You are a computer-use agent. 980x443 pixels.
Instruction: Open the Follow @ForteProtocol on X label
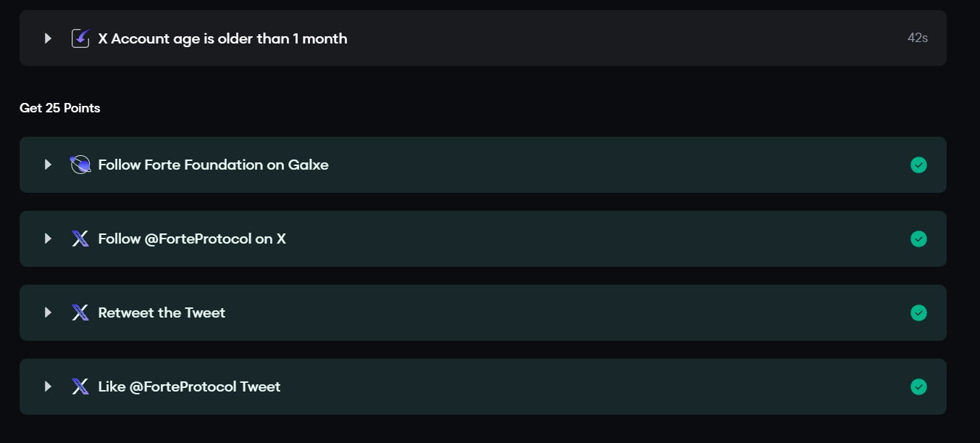[x=192, y=239]
